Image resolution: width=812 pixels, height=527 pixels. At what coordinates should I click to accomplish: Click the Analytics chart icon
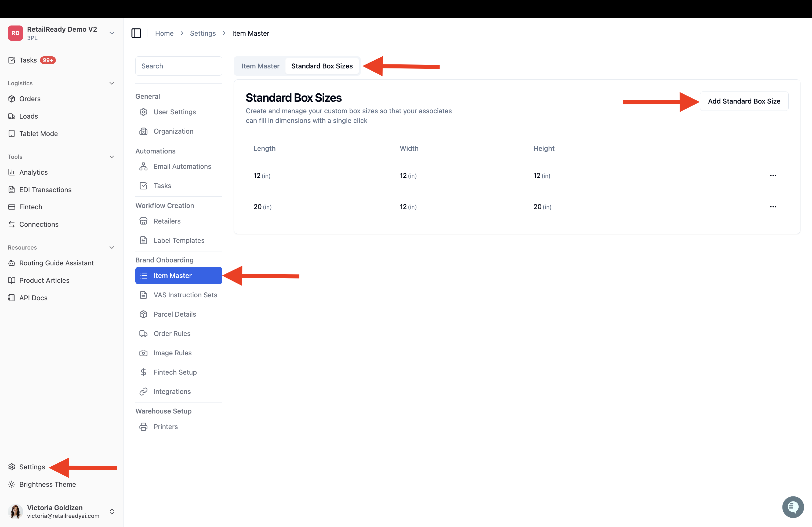[x=12, y=172]
